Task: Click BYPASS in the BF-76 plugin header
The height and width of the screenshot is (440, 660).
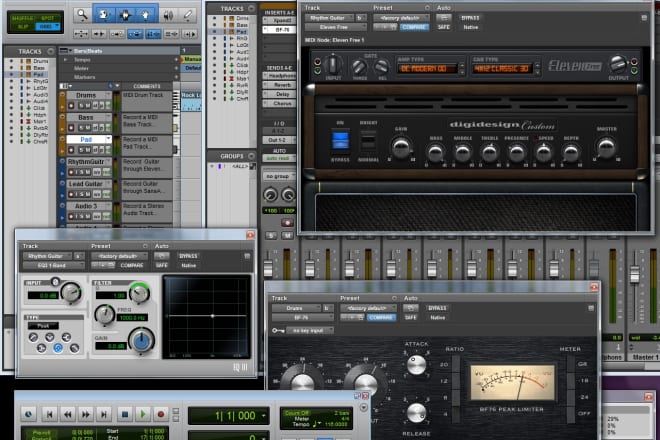Action: pyautogui.click(x=437, y=308)
